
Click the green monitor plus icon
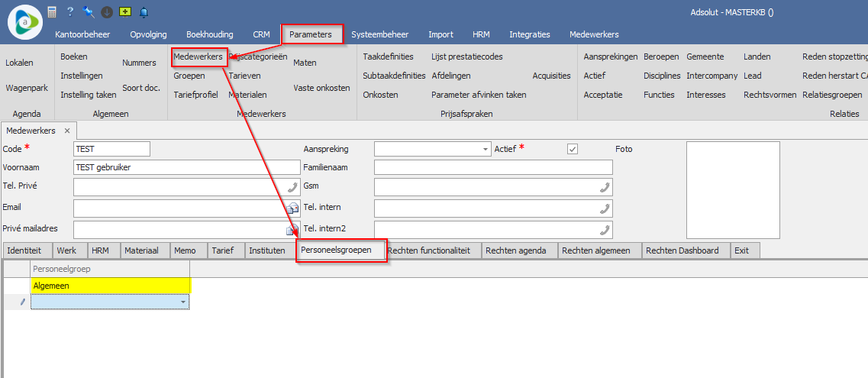pyautogui.click(x=125, y=11)
